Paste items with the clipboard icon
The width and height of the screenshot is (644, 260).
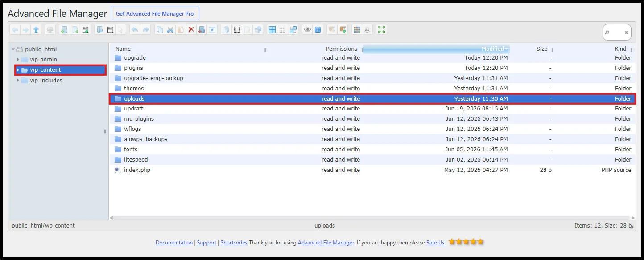pos(181,30)
